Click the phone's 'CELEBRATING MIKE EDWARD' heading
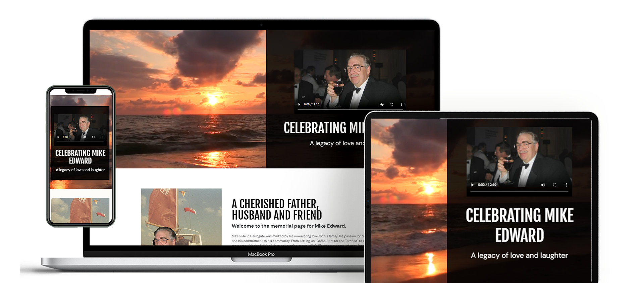The height and width of the screenshot is (283, 644). 80,157
